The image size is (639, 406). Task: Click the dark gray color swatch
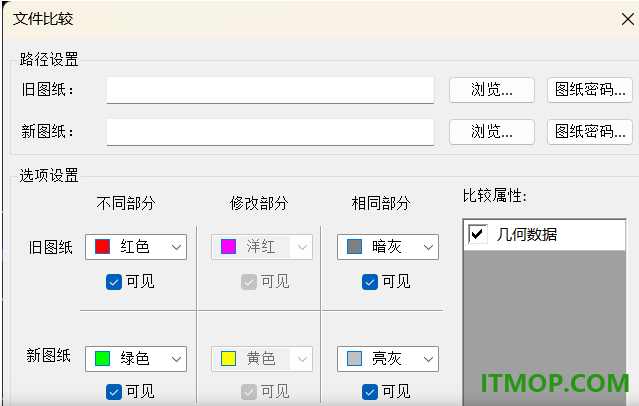coord(354,247)
